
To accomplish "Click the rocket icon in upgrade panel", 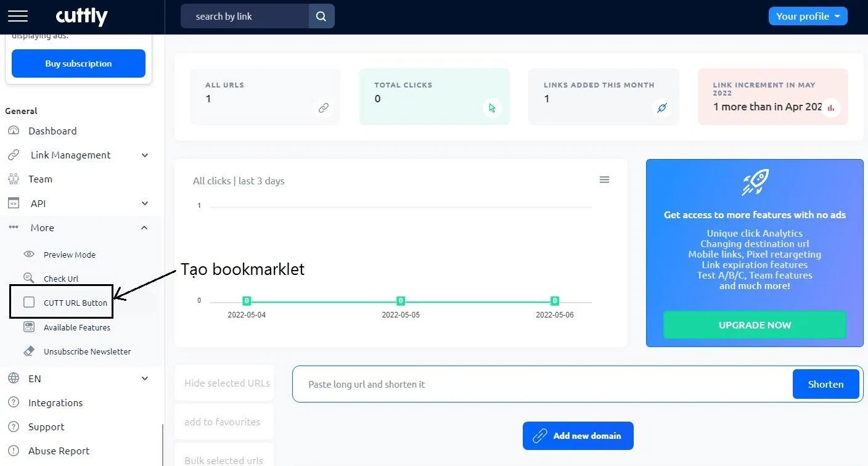I will (x=755, y=182).
